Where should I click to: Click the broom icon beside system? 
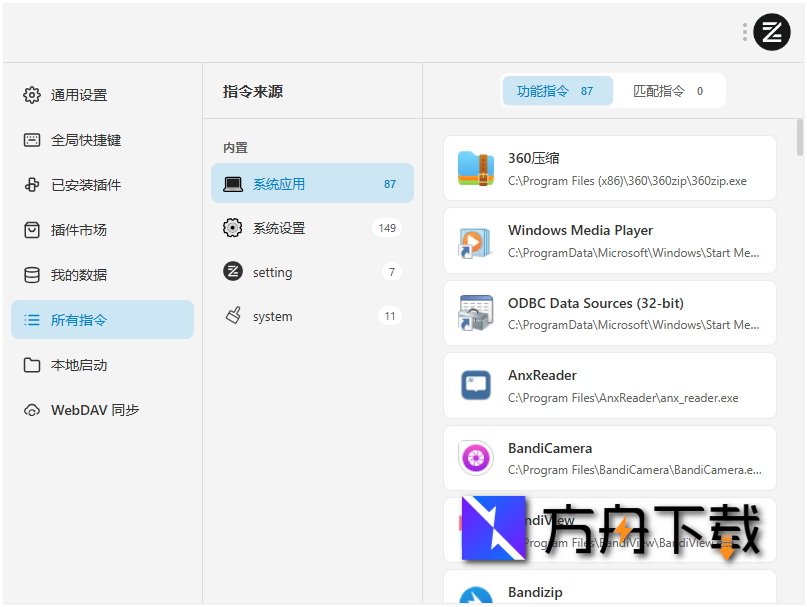point(232,316)
